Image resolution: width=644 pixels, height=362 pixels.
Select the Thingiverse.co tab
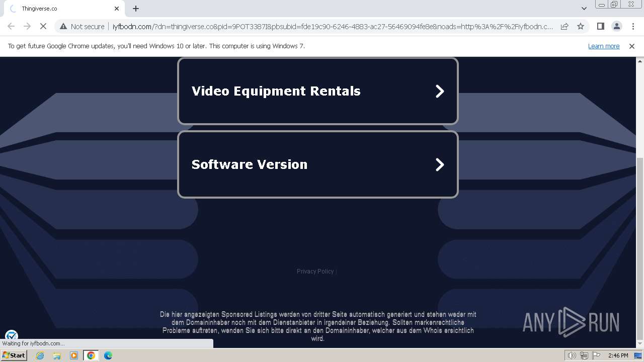64,9
